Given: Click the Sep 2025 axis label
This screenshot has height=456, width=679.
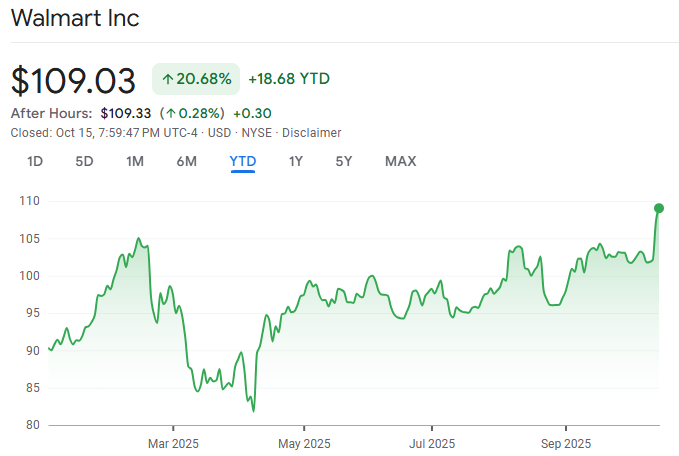Looking at the screenshot, I should pos(566,443).
